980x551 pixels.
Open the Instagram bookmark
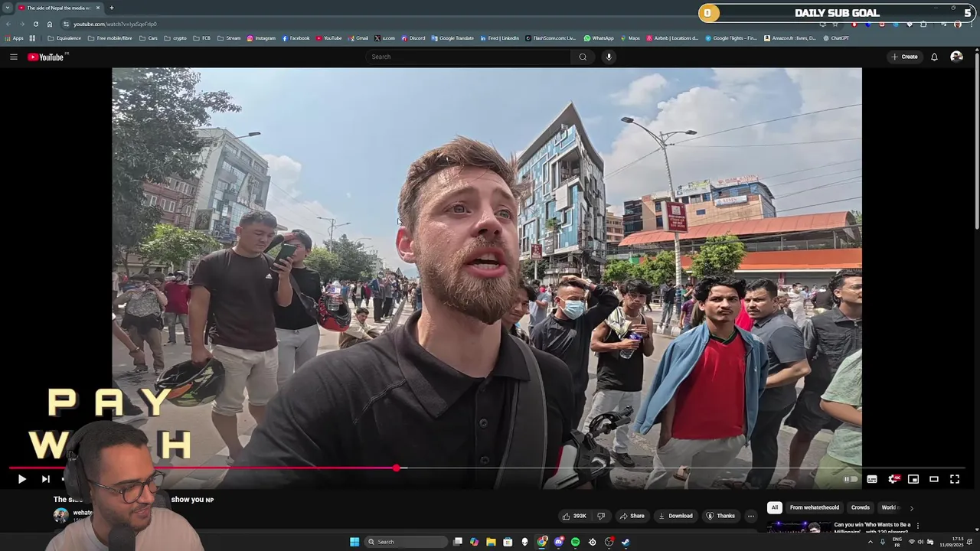pyautogui.click(x=261, y=38)
